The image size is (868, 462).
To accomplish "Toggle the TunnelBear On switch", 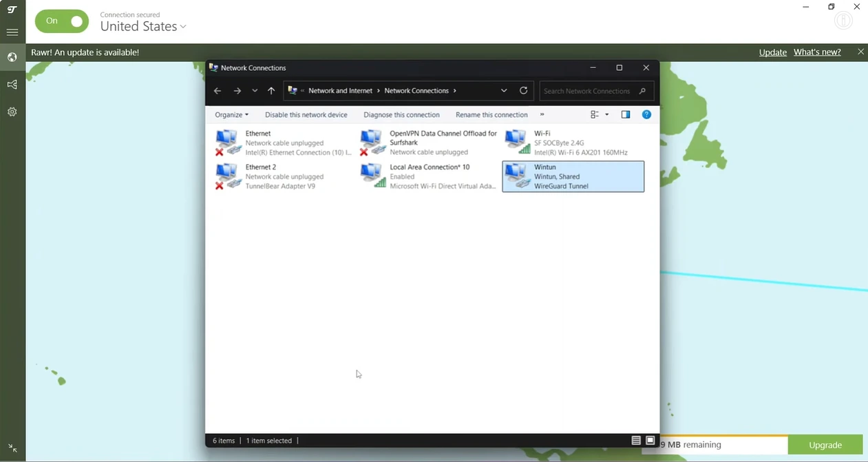I will point(62,21).
